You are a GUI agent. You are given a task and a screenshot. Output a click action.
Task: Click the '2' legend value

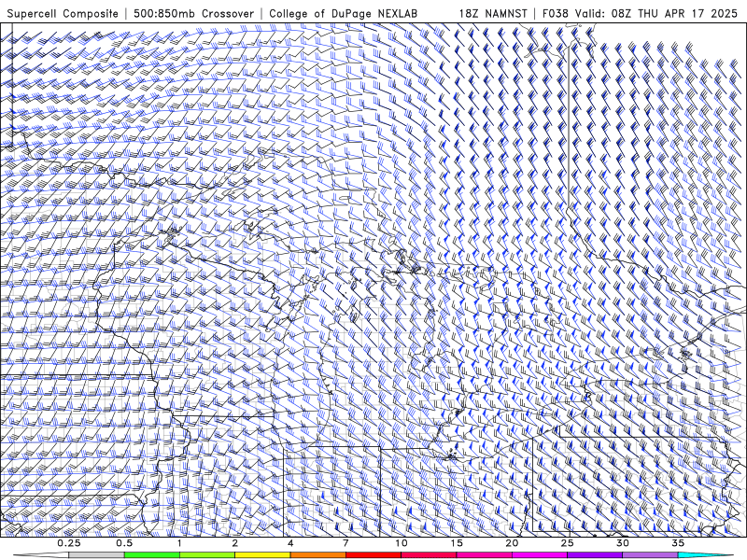235,543
